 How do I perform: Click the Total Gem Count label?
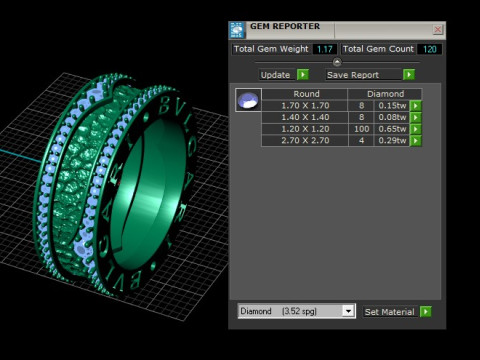(378, 49)
